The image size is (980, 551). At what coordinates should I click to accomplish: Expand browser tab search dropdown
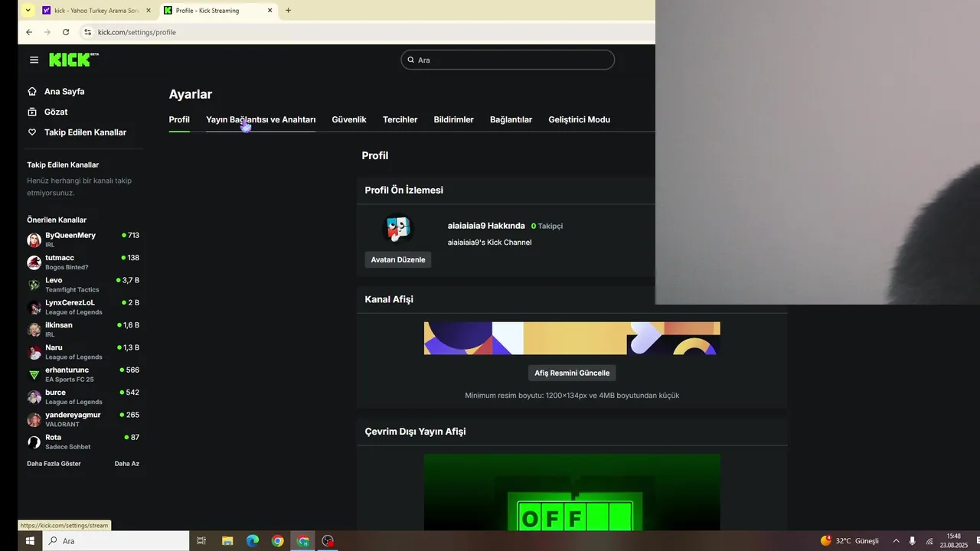(x=28, y=11)
